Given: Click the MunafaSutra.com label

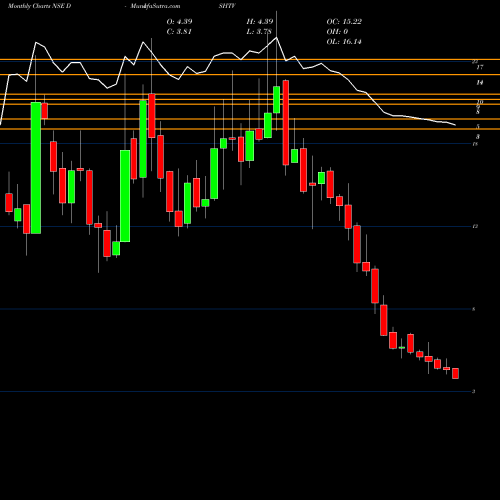Looking at the screenshot, I should [x=155, y=6].
